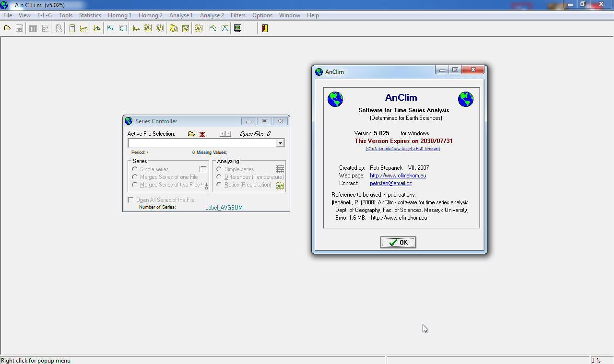
Task: Click the calculator icon in the main toolbar
Action: pos(72,28)
